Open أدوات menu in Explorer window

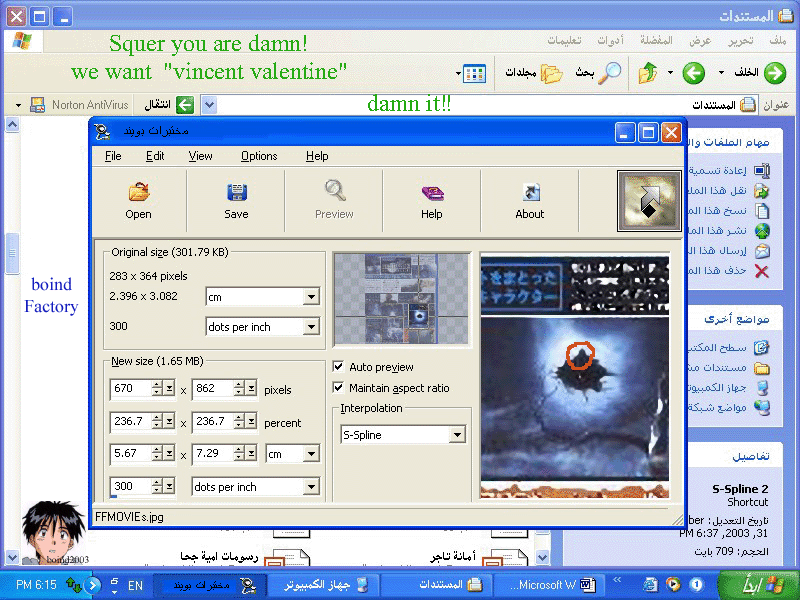(x=610, y=40)
